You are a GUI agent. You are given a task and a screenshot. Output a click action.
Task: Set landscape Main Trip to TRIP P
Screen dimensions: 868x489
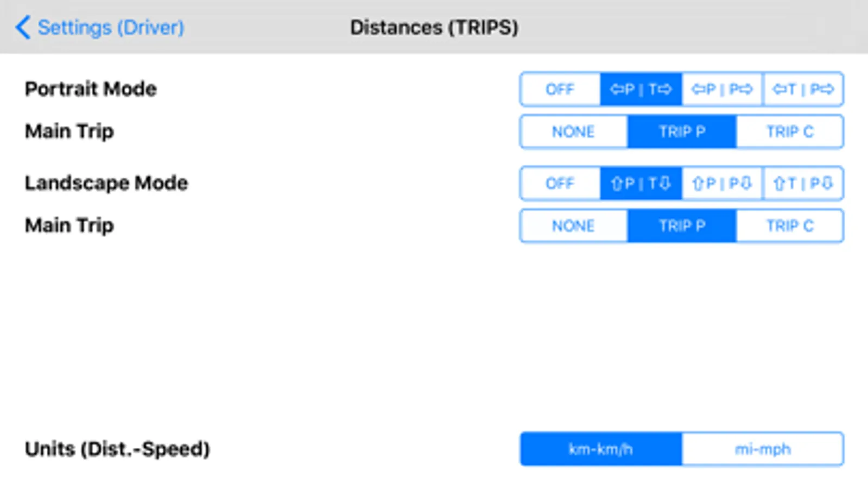682,226
